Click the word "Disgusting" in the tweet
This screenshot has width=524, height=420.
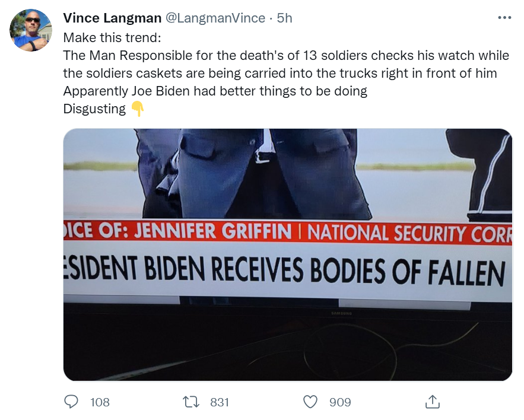[94, 109]
